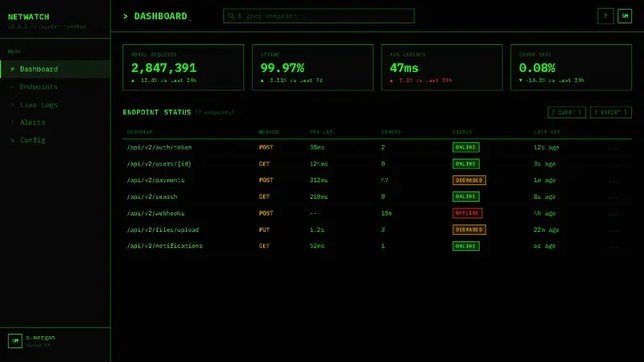Sort by Errors column header
The width and height of the screenshot is (644, 362).
click(390, 132)
